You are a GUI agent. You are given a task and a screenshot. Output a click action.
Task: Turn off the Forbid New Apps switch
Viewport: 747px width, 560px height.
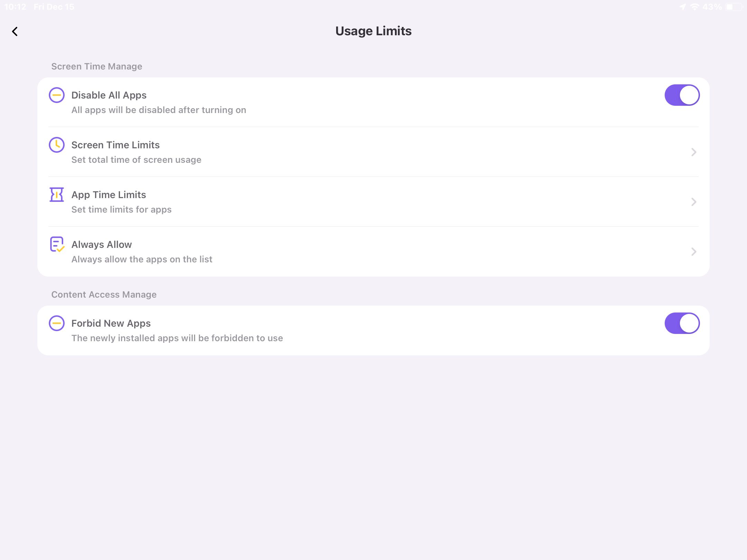click(x=682, y=323)
